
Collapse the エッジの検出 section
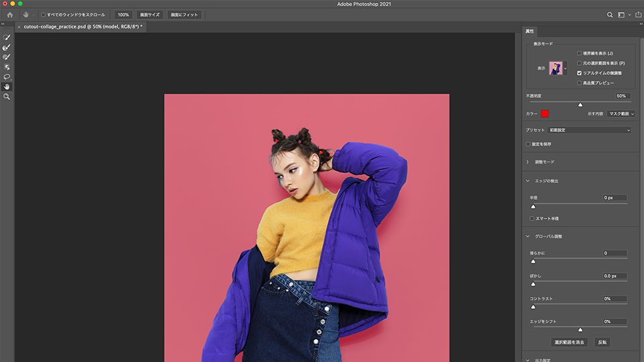click(x=528, y=181)
